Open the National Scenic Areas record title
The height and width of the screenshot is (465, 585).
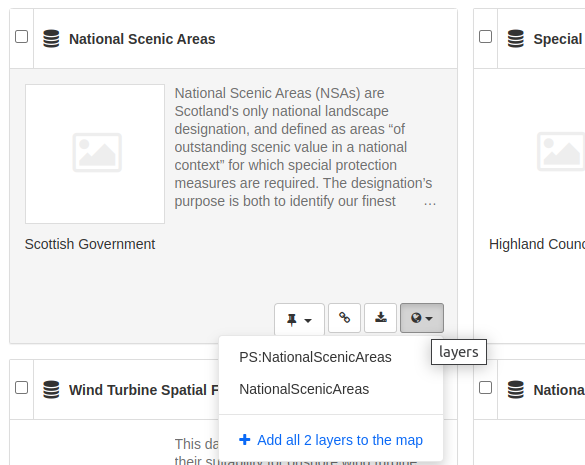coord(142,39)
